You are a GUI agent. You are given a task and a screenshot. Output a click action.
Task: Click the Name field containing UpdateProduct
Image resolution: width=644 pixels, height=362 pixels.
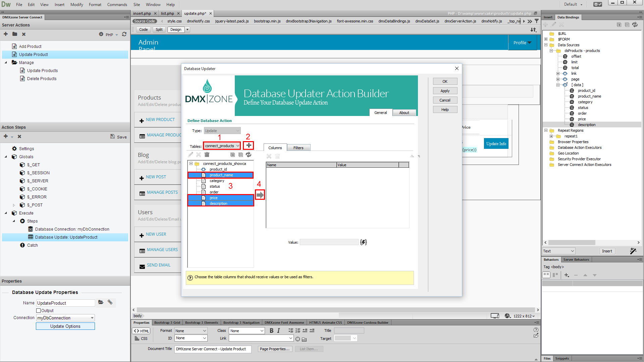coord(65,303)
